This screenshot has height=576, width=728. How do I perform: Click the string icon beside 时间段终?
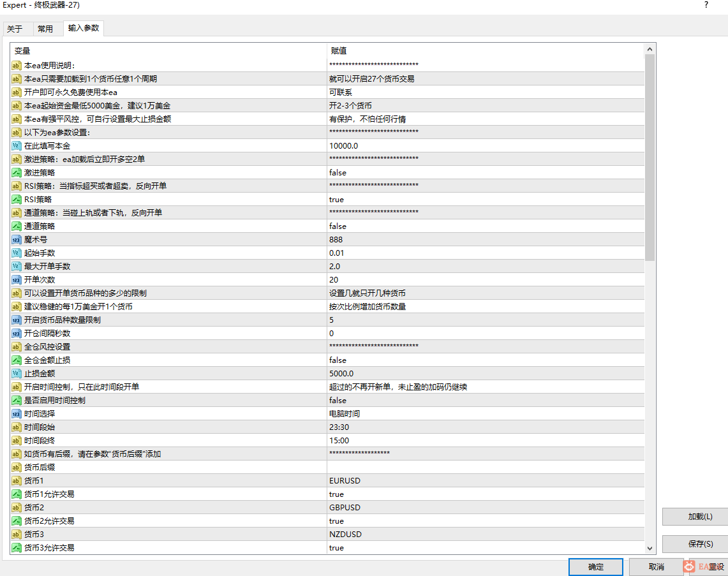(x=16, y=441)
